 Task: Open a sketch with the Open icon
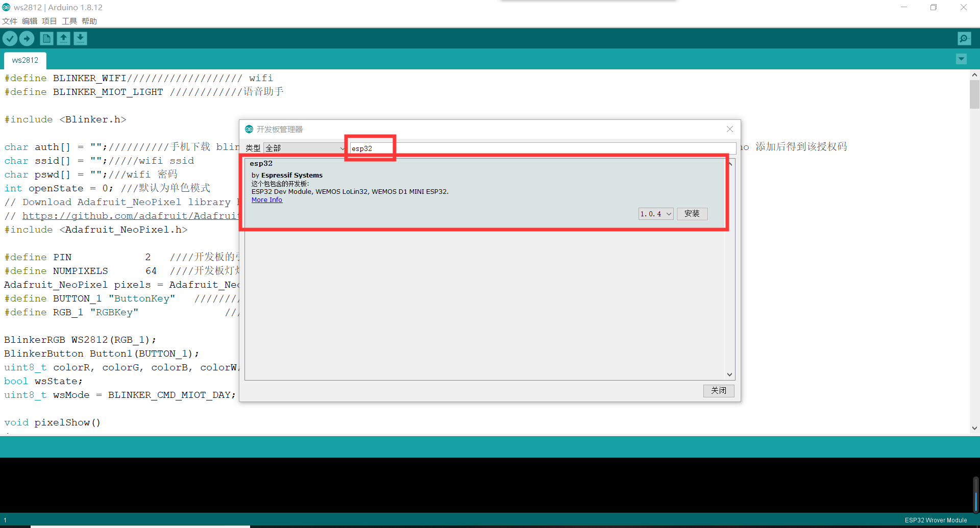tap(63, 38)
